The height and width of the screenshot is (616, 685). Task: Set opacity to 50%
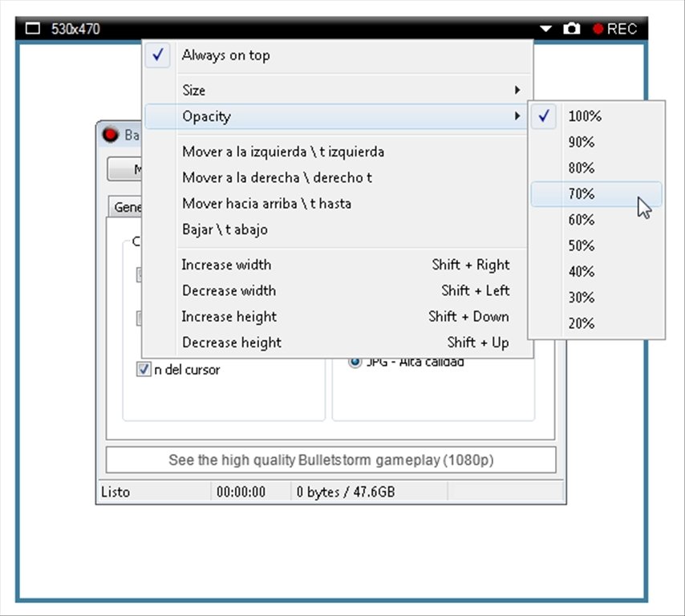[596, 245]
